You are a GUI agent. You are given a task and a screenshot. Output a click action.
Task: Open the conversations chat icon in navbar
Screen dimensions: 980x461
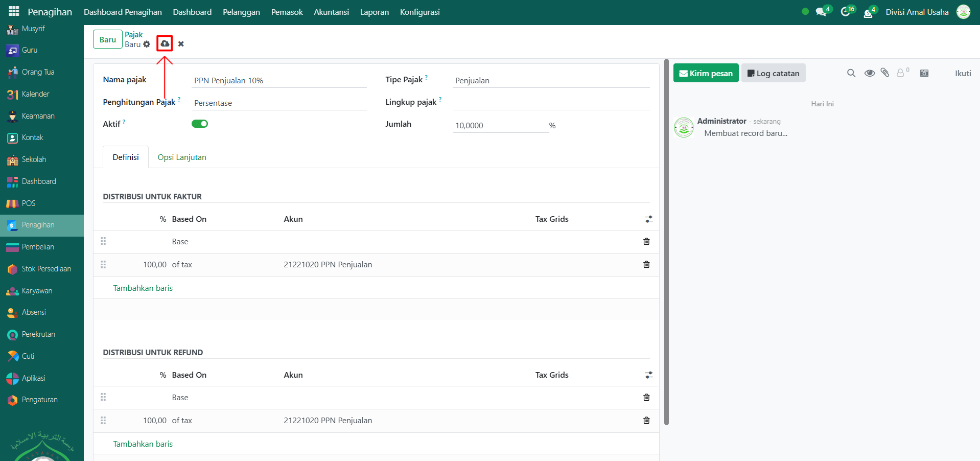(x=821, y=12)
